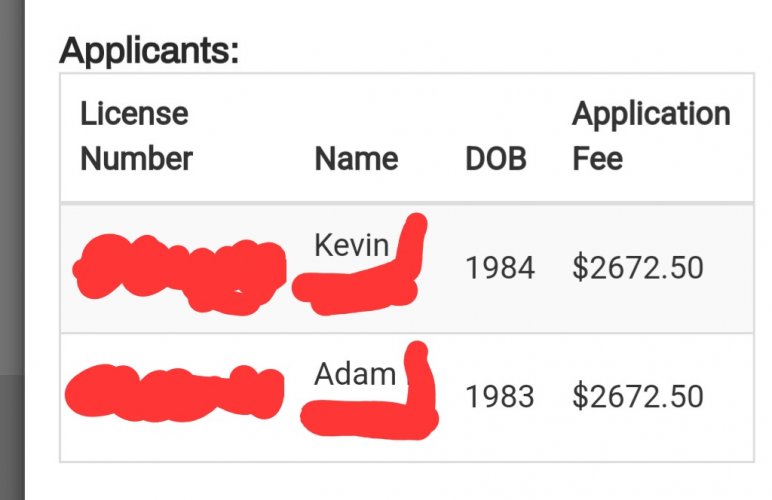The width and height of the screenshot is (772, 500).
Task: Select the name Adam in second row
Action: coord(354,374)
